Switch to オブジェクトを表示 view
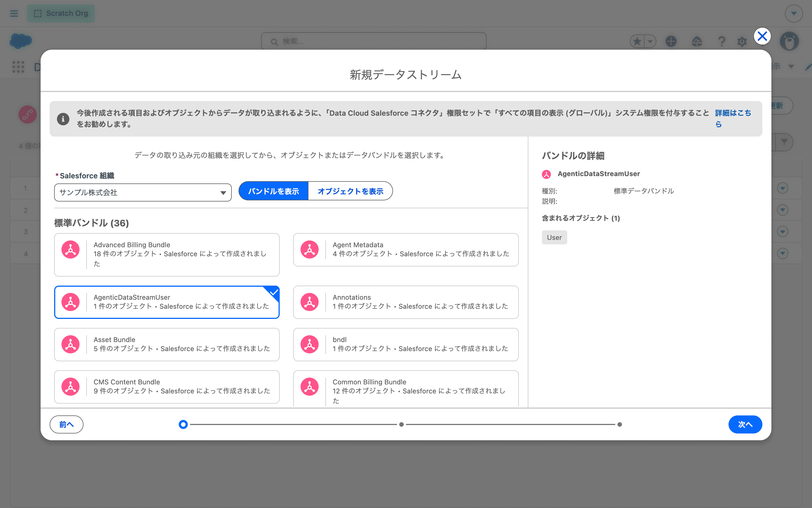812x508 pixels. pyautogui.click(x=350, y=191)
